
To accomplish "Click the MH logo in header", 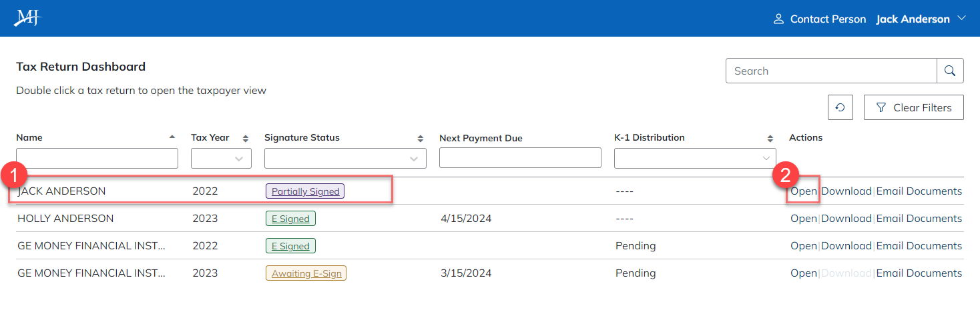I will click(x=27, y=18).
